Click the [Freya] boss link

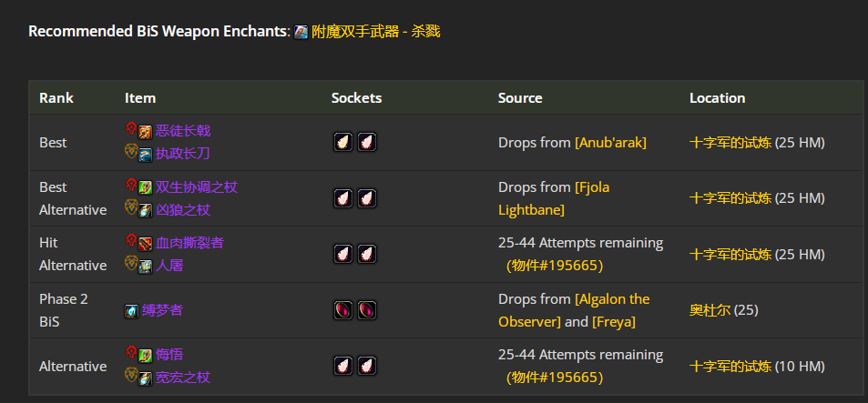point(614,322)
